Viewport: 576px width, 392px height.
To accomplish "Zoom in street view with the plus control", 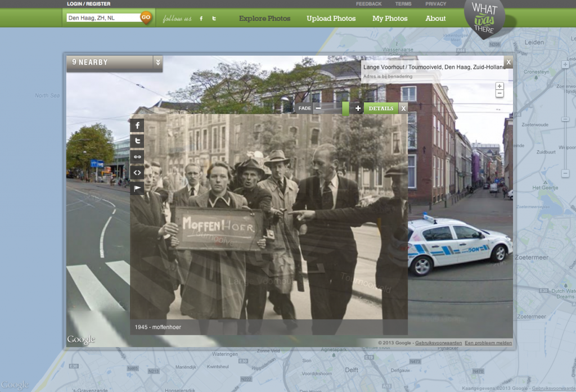I will coord(499,86).
